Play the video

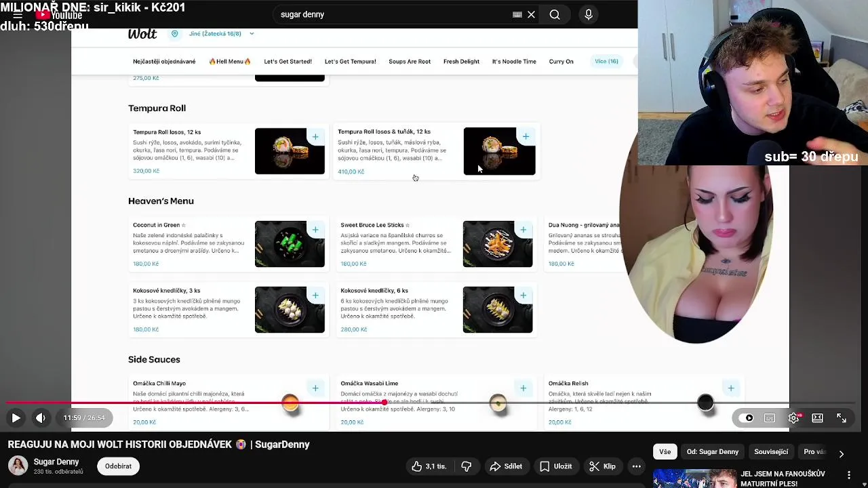pyautogui.click(x=16, y=418)
